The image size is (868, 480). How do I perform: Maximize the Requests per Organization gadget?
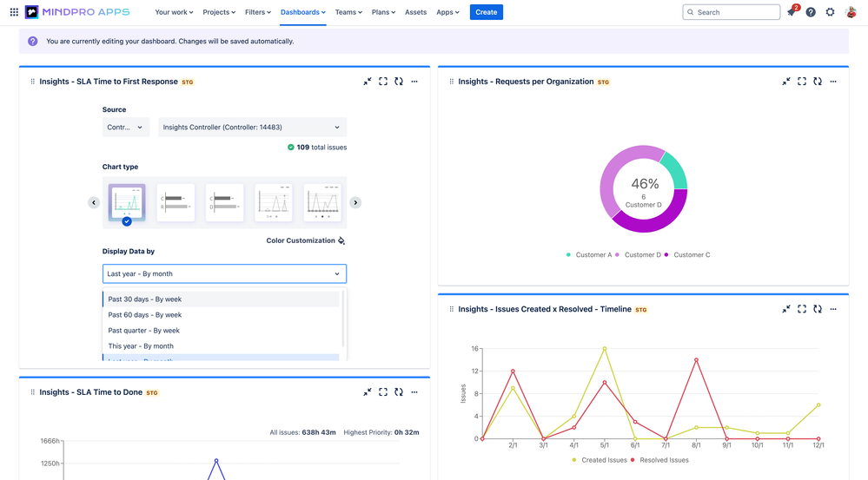tap(802, 82)
